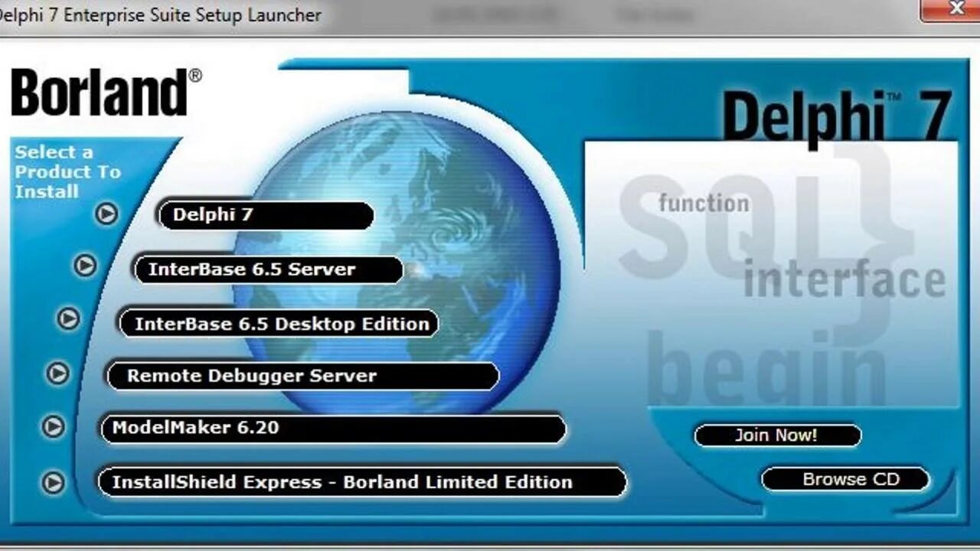Open InstallShield Express - Borland Limited Edition
Screen dimensions: 980x551
click(362, 482)
